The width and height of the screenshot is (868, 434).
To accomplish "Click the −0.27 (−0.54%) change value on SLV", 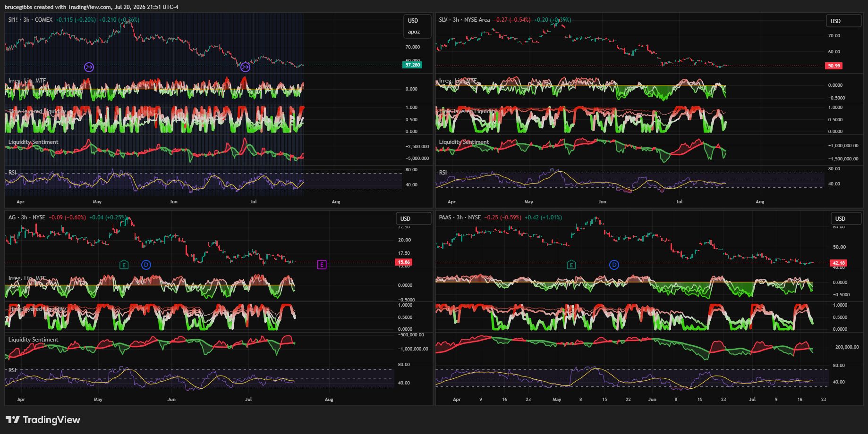I will [x=512, y=20].
